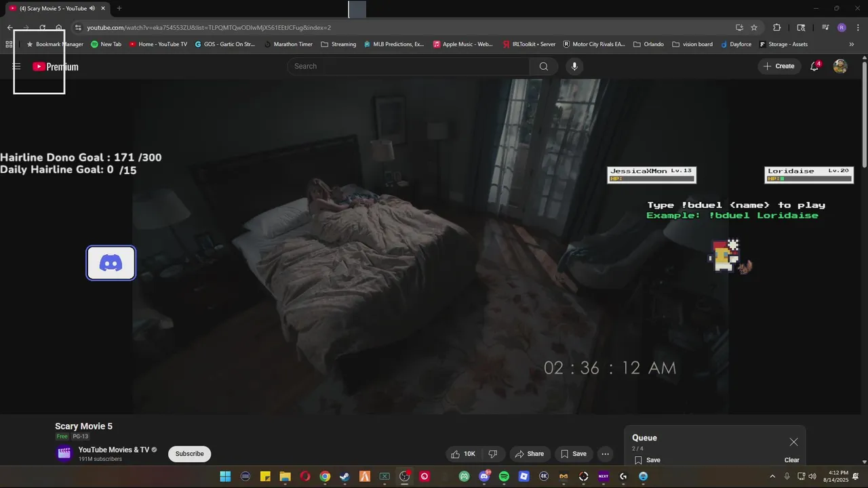This screenshot has height=488, width=868.
Task: Open Storage - Assets bookmark
Action: [x=783, y=44]
